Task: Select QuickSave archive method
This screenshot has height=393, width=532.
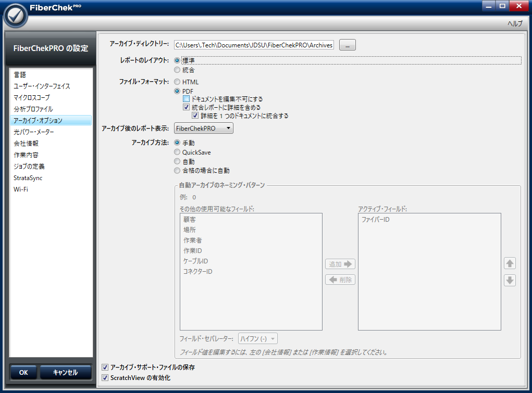Action: click(x=177, y=152)
